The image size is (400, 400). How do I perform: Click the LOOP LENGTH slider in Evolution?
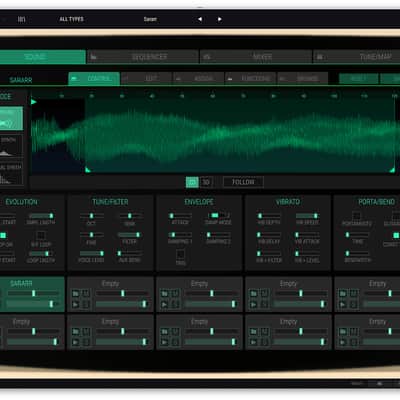coord(41,254)
